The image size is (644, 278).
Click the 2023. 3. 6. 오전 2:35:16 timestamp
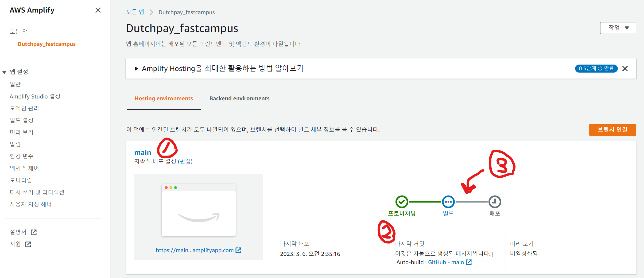point(310,254)
